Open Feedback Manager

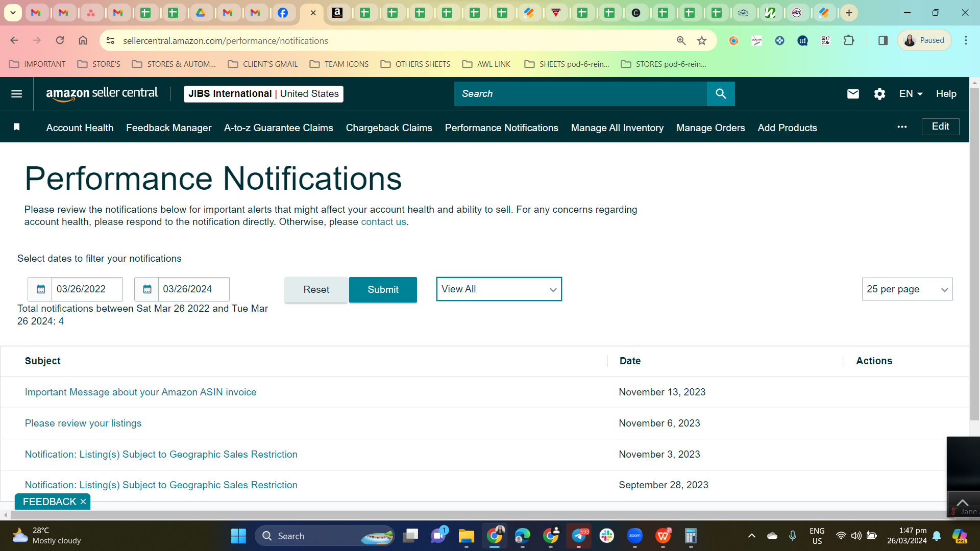tap(168, 128)
